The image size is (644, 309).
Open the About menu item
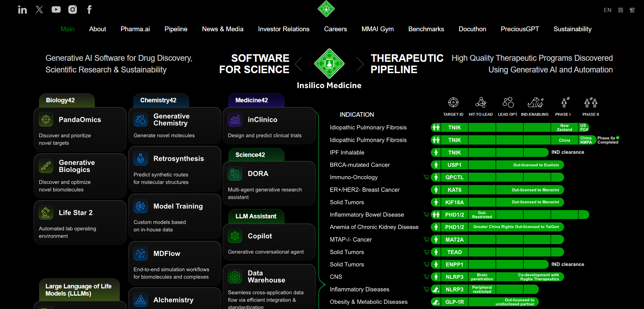[97, 29]
